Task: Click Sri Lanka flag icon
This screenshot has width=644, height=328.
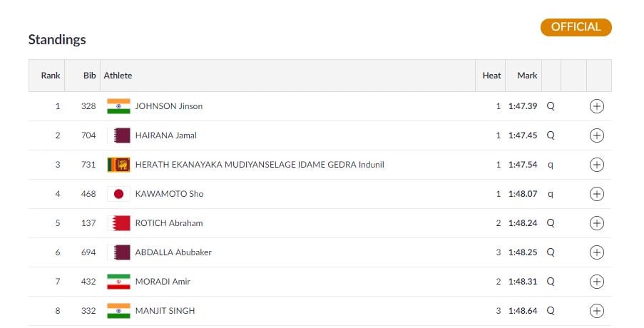Action: [x=118, y=165]
